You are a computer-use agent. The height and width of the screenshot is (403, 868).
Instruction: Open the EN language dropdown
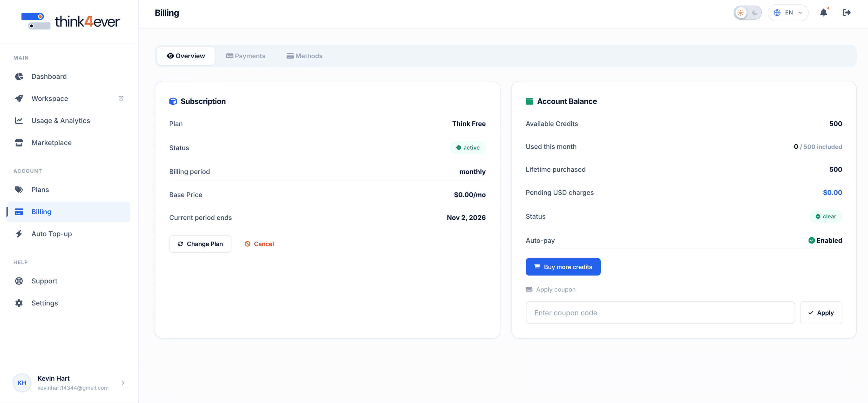788,13
